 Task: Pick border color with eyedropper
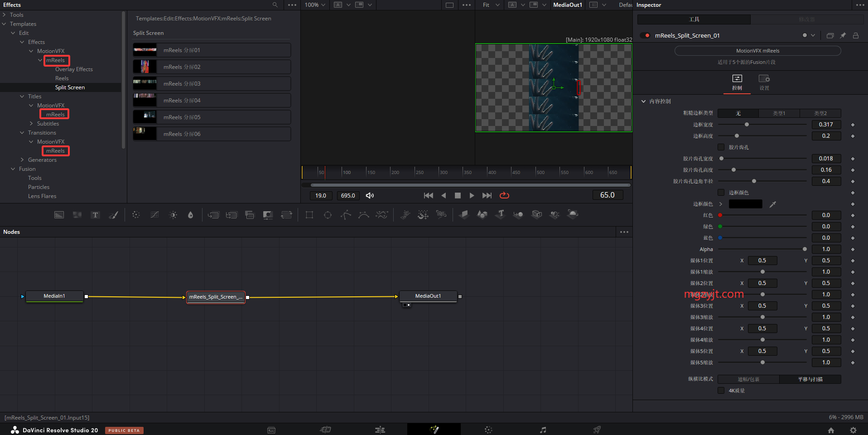pyautogui.click(x=773, y=204)
